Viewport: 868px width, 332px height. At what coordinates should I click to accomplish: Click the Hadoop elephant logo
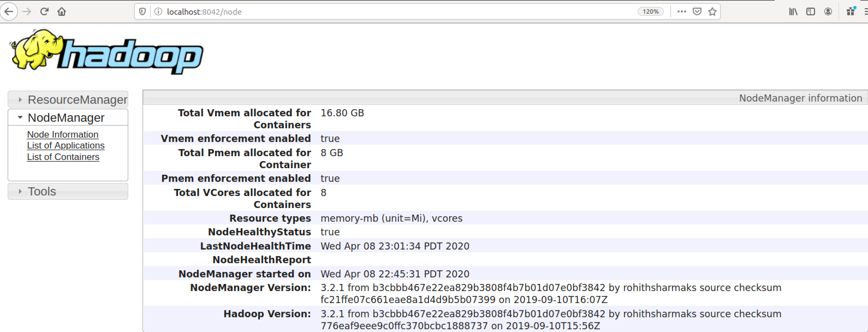point(106,52)
